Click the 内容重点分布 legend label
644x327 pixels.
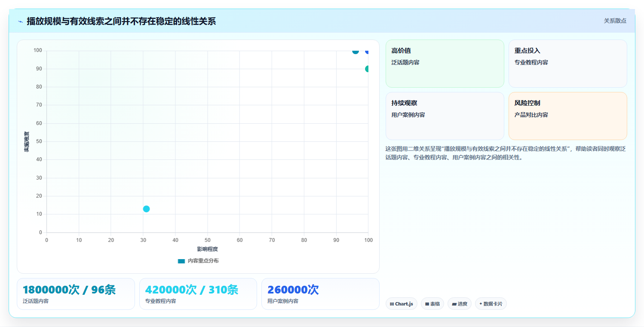pos(203,261)
